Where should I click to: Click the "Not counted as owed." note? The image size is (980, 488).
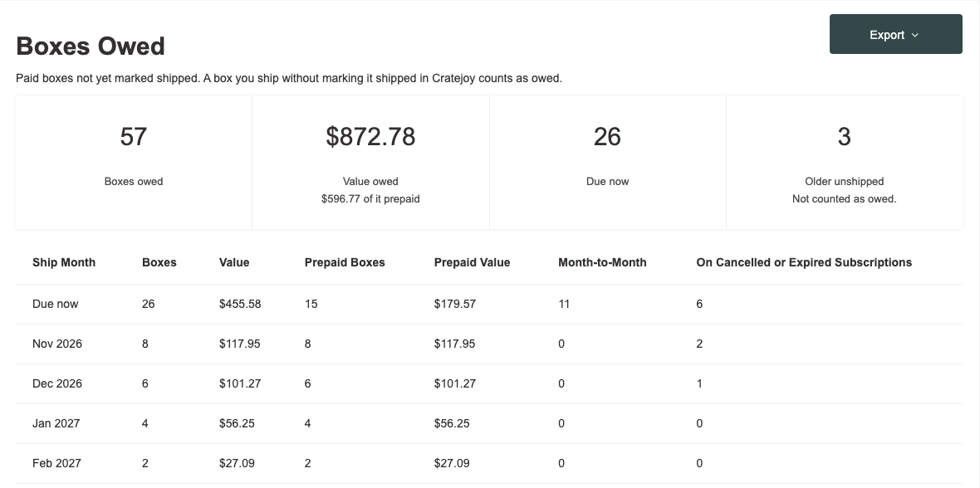845,199
